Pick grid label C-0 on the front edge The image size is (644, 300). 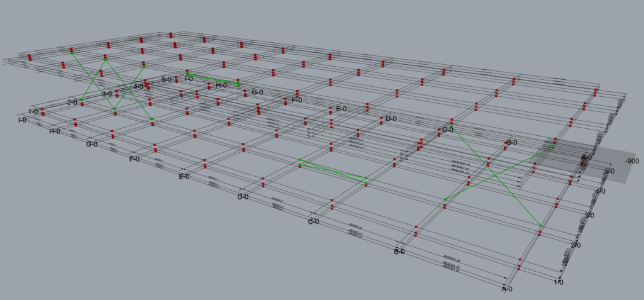tap(313, 222)
